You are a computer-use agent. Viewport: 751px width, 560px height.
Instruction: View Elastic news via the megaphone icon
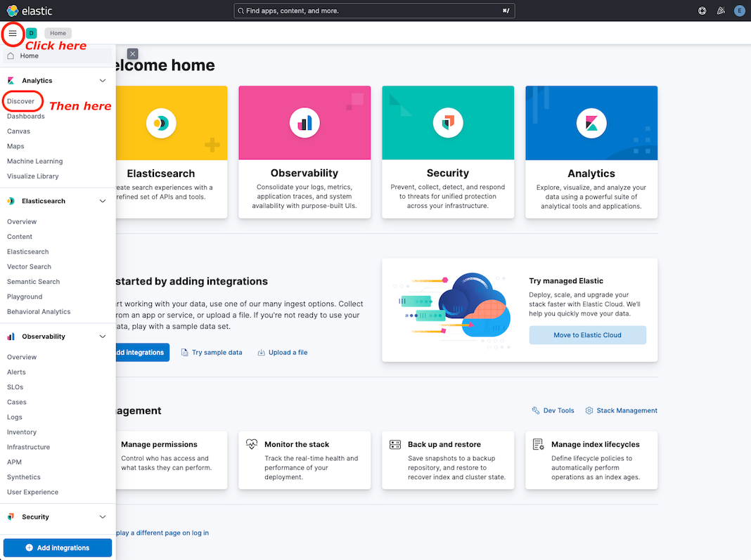(720, 11)
